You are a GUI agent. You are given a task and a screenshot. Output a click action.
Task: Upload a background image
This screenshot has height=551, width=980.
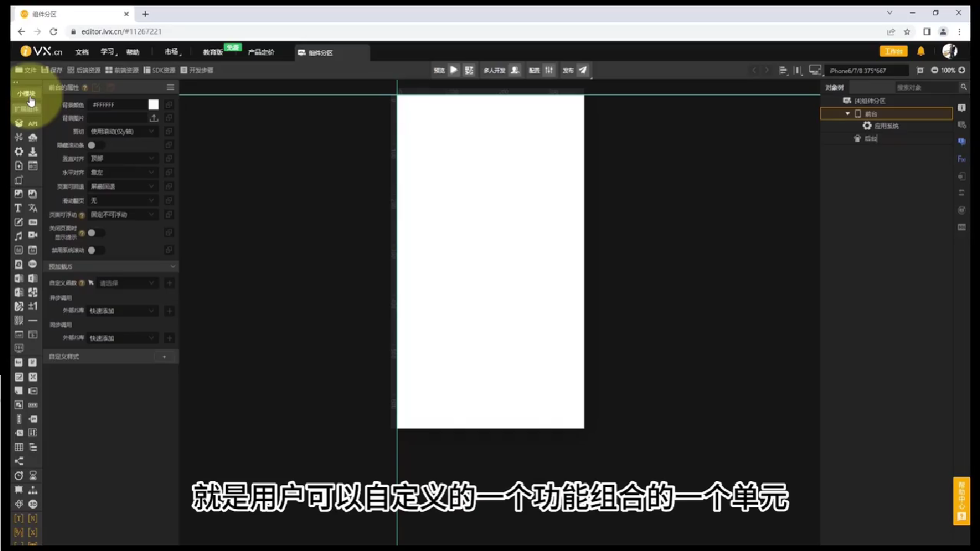pos(154,118)
